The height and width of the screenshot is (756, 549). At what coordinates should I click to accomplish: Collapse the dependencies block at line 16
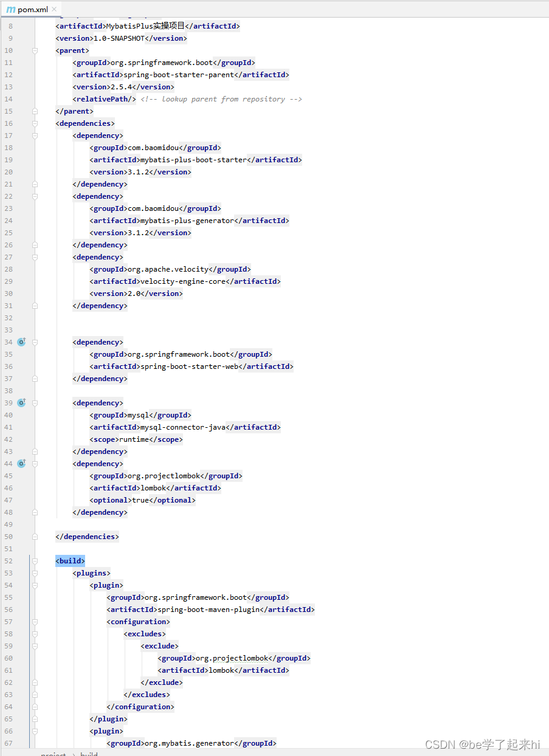[35, 123]
